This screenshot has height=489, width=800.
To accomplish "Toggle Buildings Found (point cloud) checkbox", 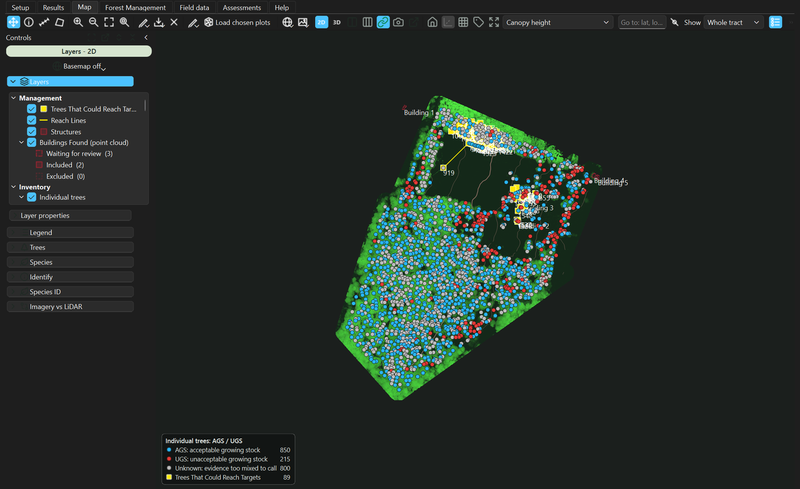I will [32, 142].
